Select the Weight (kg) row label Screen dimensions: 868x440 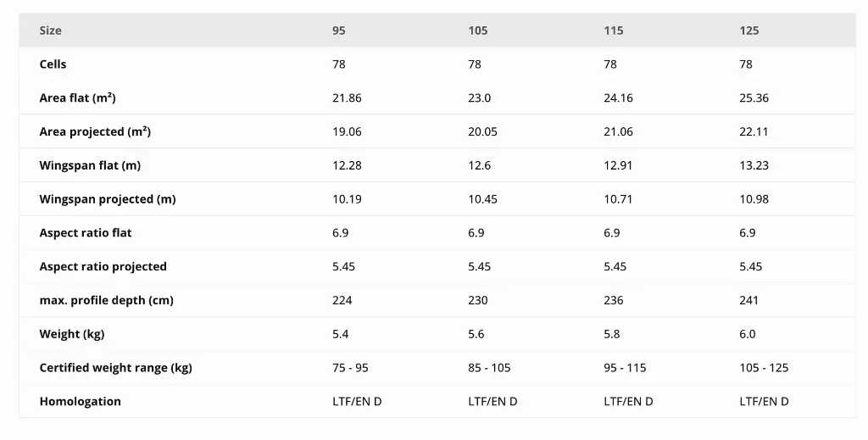[72, 334]
